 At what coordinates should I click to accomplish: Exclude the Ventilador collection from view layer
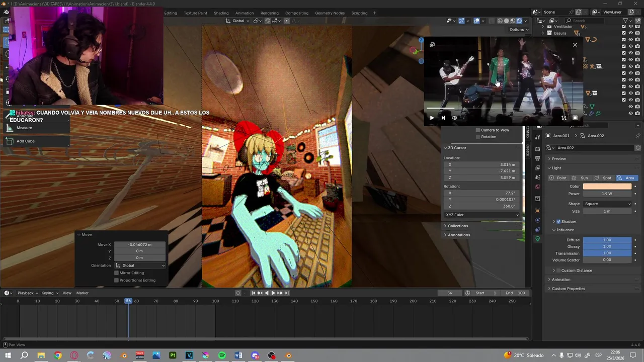[x=624, y=27]
